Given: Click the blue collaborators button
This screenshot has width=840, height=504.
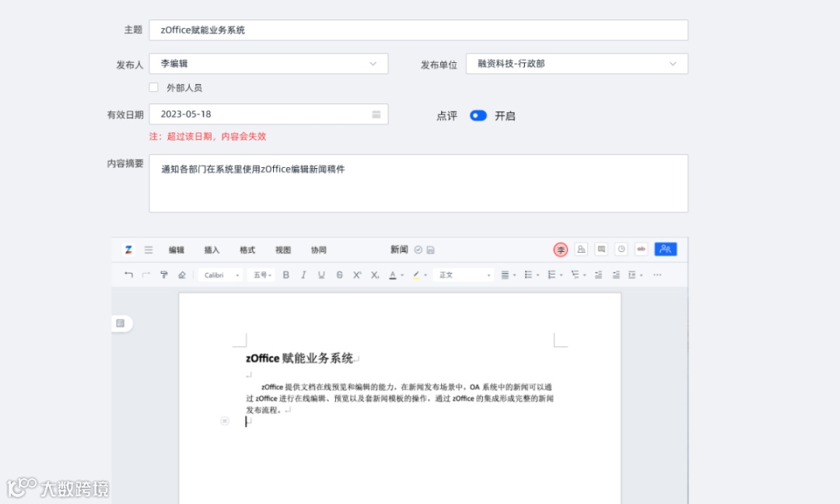Looking at the screenshot, I should pos(665,249).
